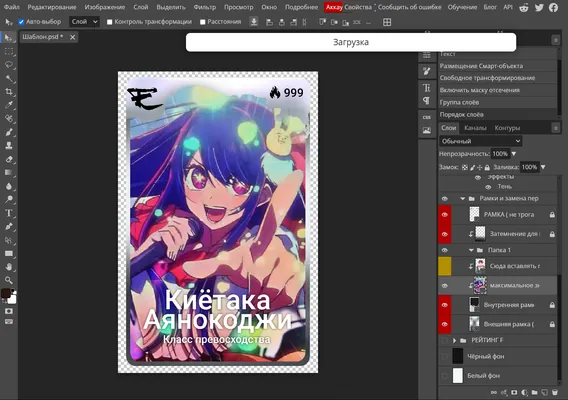Select the Lasso tool
The height and width of the screenshot is (400, 568).
pyautogui.click(x=9, y=65)
